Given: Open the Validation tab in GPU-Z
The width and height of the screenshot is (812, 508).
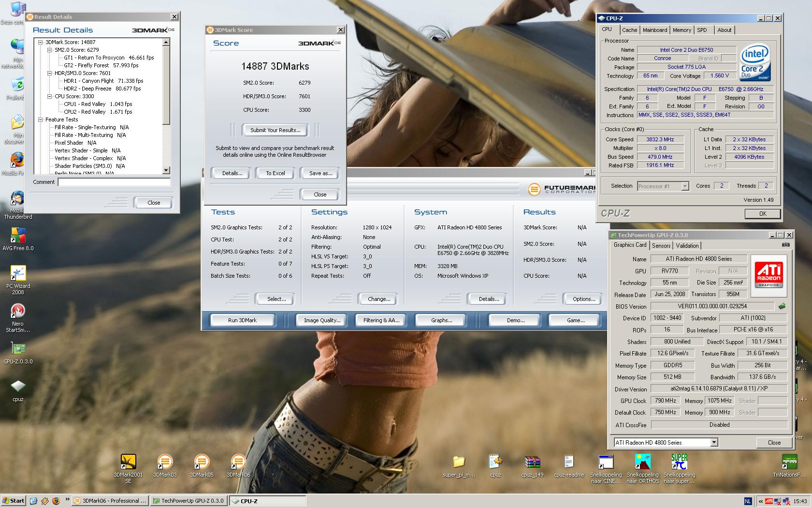Looking at the screenshot, I should 687,246.
